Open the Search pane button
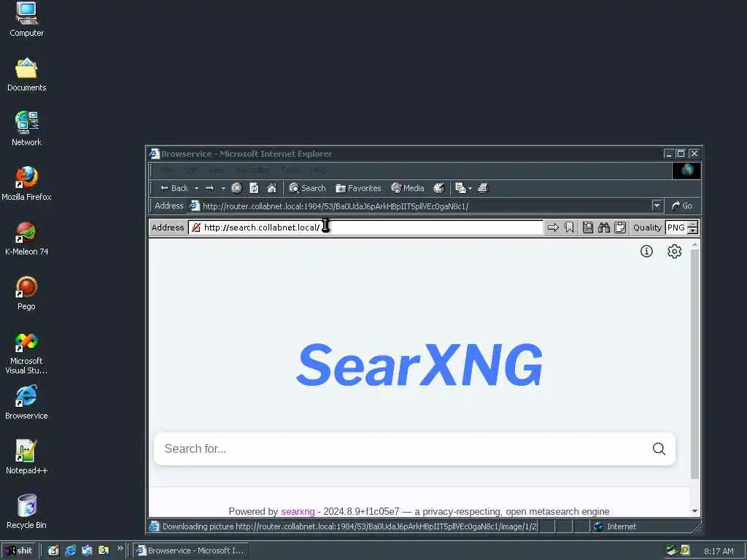747x560 pixels. point(307,188)
